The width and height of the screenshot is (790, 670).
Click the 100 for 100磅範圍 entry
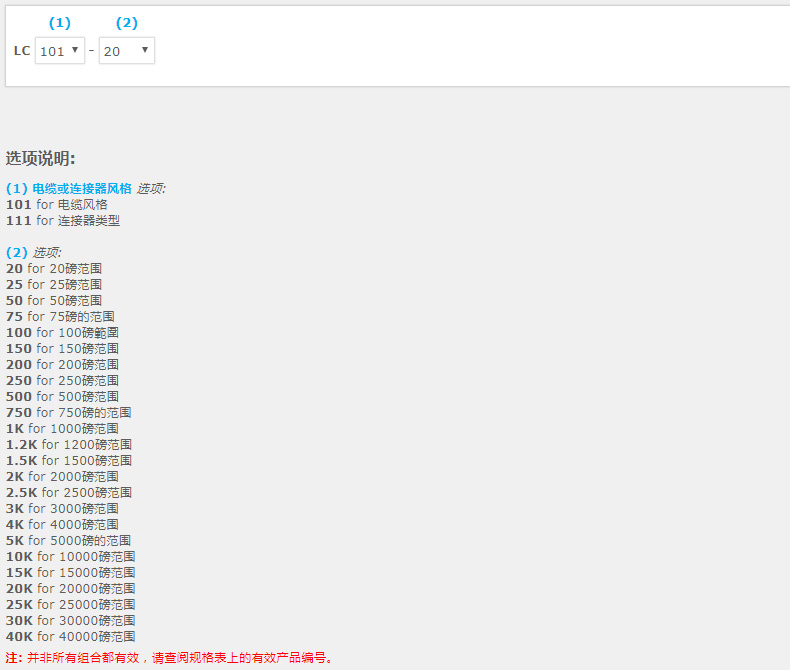coord(63,332)
